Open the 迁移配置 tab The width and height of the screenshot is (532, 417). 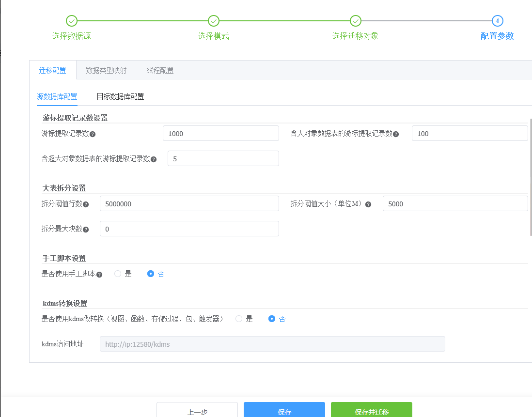[53, 70]
